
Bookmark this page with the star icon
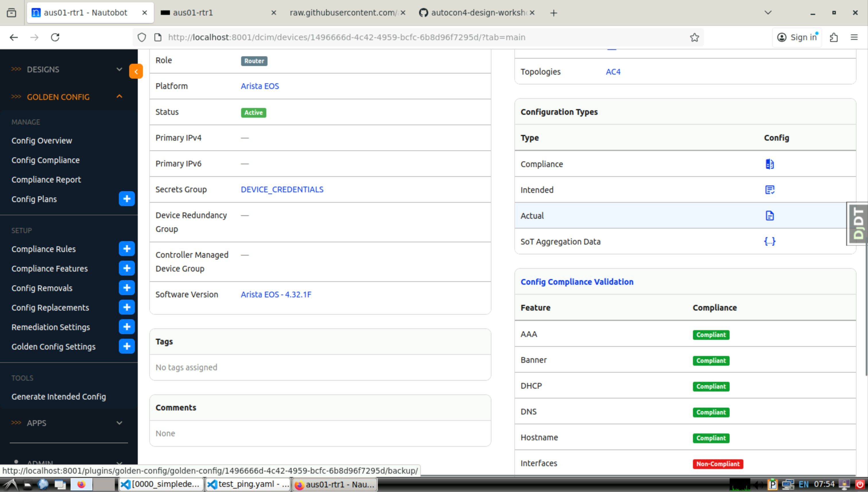point(694,37)
